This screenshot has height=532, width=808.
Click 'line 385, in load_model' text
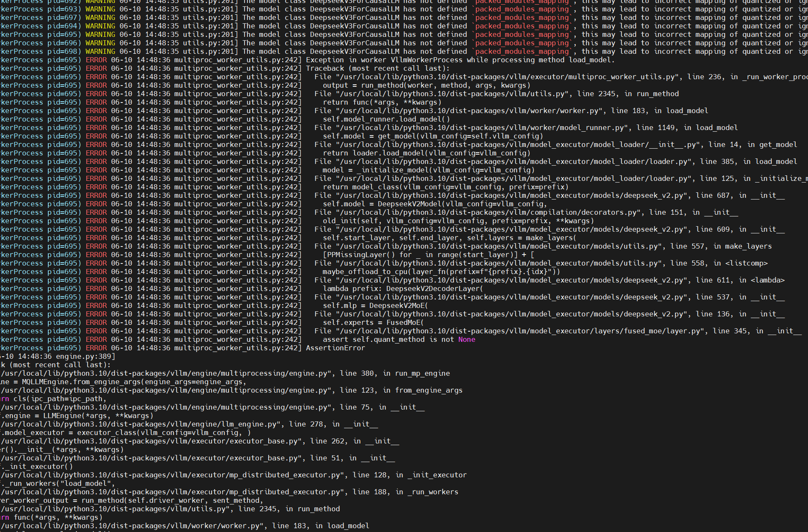[x=748, y=161]
